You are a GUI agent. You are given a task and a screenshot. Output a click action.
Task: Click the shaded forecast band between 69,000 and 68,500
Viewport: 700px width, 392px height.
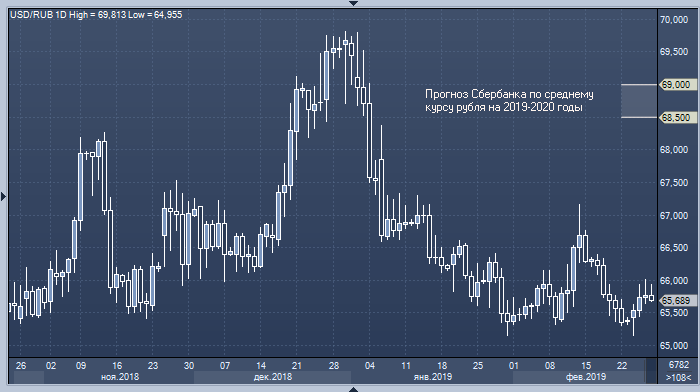tap(639, 101)
